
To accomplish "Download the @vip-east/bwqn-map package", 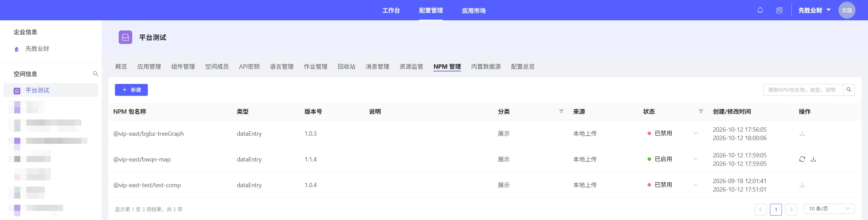I will [813, 159].
